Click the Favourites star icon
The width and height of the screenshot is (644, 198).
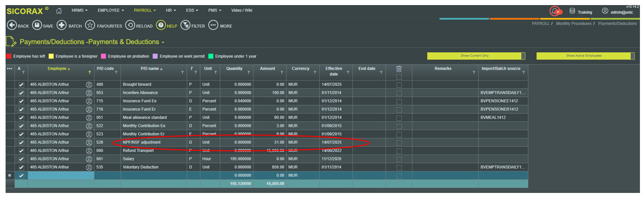click(x=89, y=25)
